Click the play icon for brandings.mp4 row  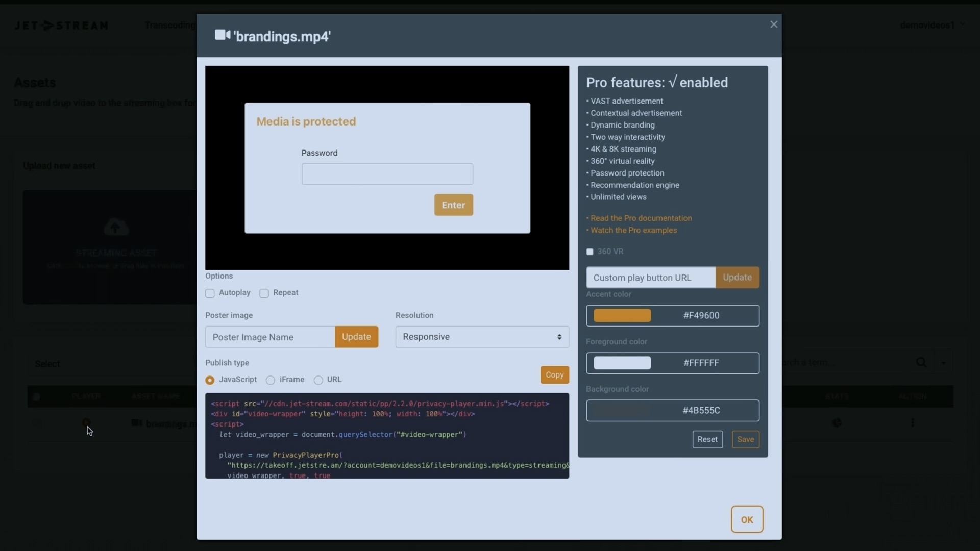[x=87, y=423]
